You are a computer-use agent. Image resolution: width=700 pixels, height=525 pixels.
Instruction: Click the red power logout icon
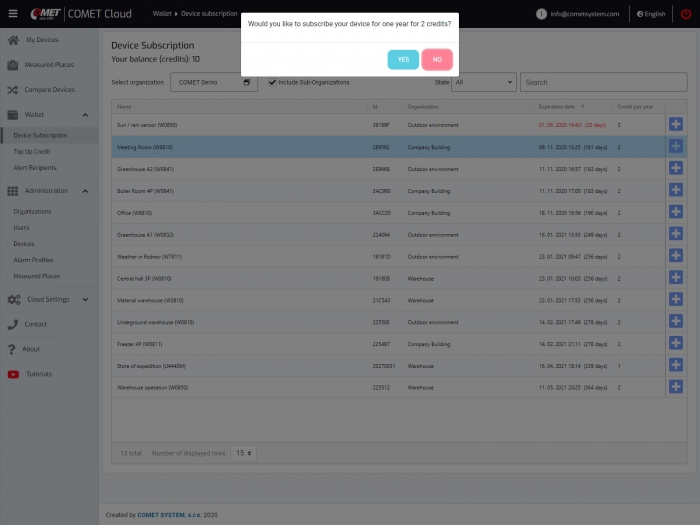pyautogui.click(x=685, y=14)
